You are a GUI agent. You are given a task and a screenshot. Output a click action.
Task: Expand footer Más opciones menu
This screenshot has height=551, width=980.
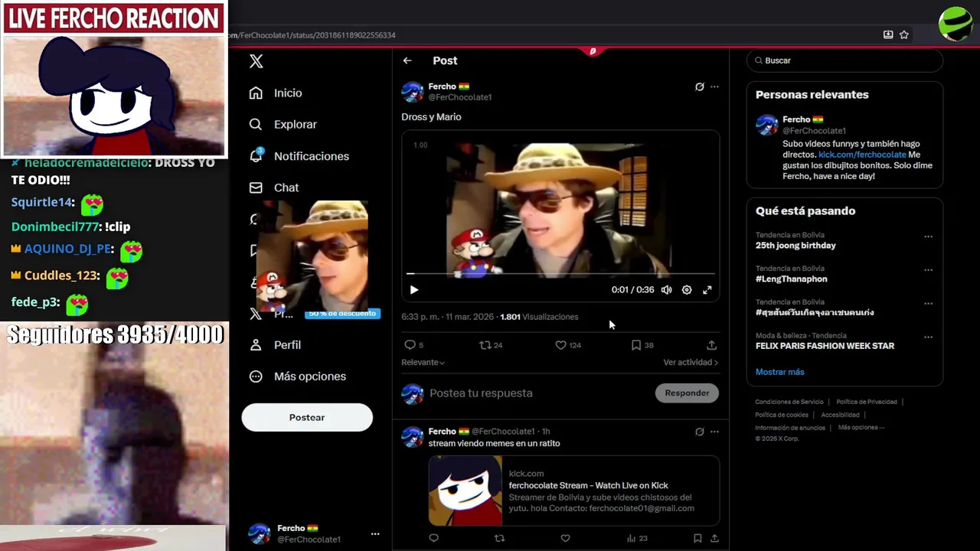pyautogui.click(x=861, y=428)
